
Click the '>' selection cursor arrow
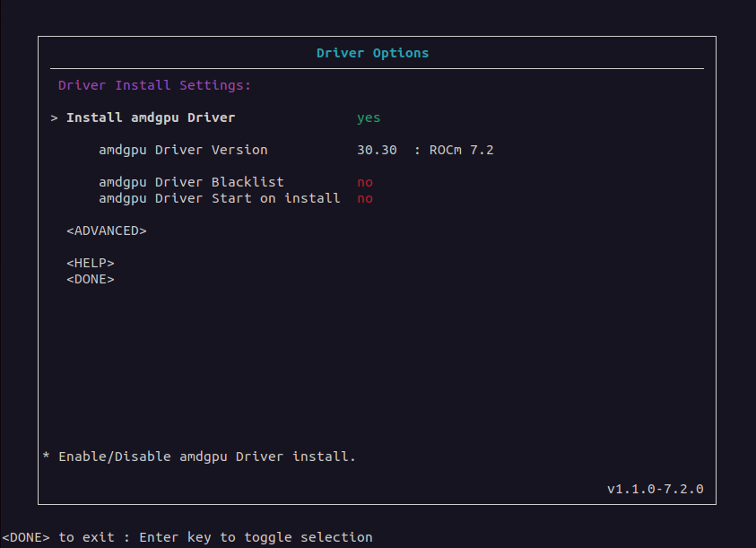(55, 118)
